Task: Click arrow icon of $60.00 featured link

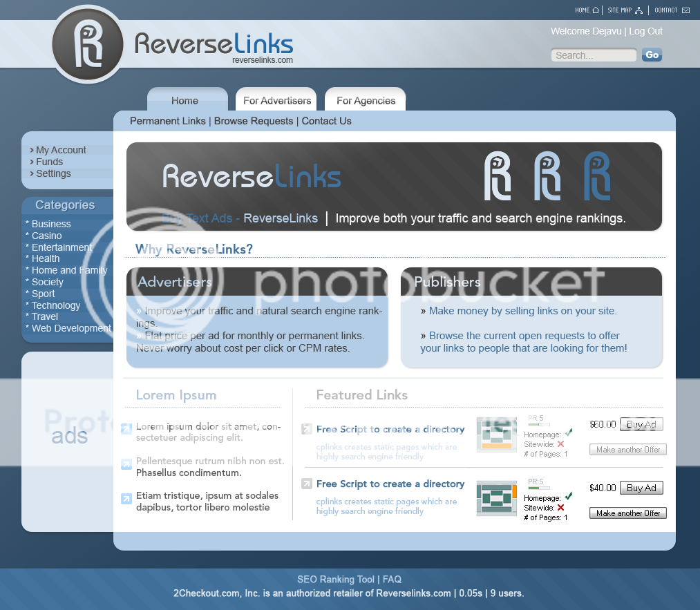Action: pos(307,429)
